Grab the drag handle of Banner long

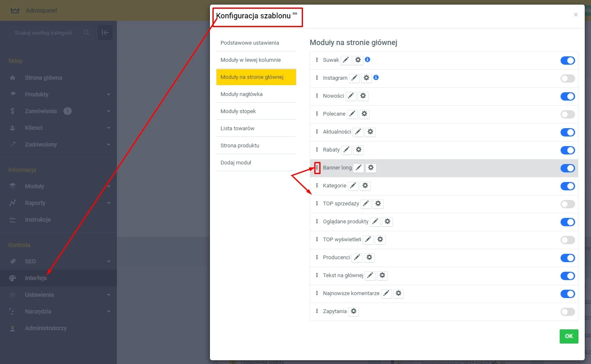click(317, 168)
